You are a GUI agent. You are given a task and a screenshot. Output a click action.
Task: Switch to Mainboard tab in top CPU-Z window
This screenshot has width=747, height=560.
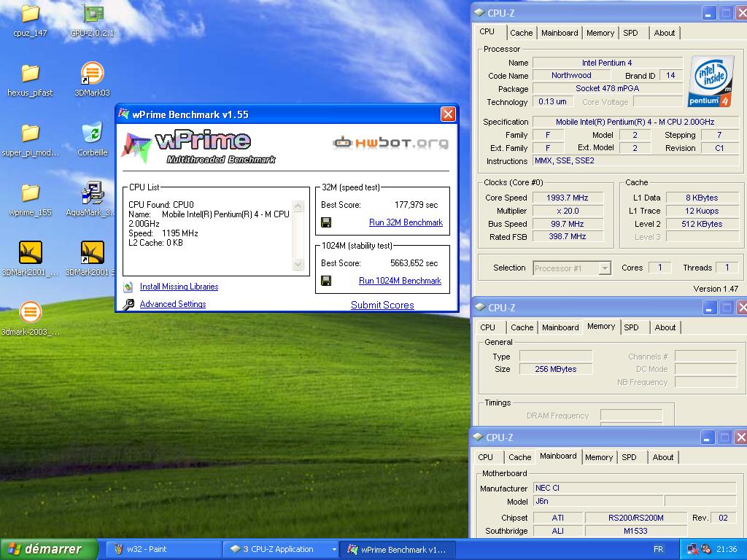[x=560, y=33]
